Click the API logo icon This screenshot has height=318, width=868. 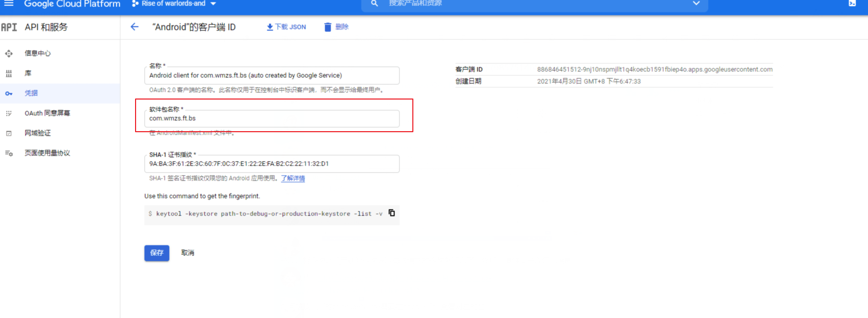pyautogui.click(x=9, y=27)
